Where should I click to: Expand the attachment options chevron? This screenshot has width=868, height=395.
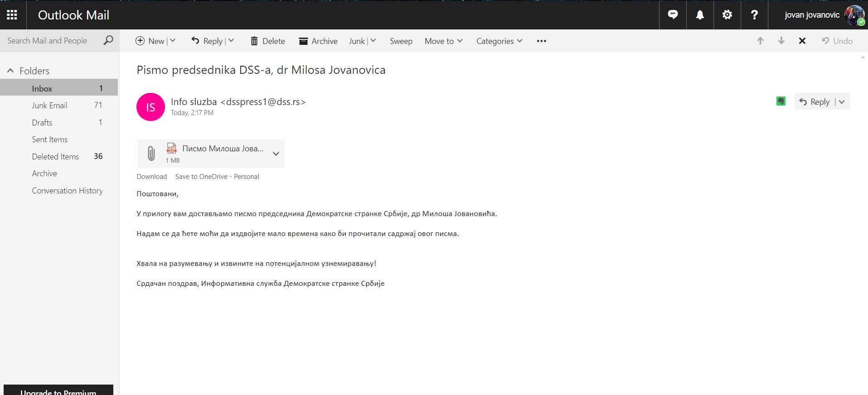tap(276, 154)
